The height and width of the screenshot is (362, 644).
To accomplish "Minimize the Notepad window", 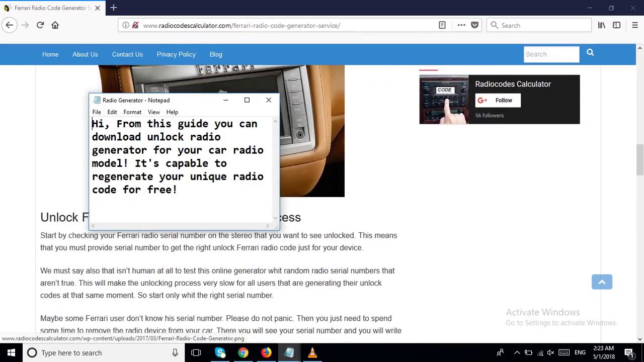I will coord(226,100).
